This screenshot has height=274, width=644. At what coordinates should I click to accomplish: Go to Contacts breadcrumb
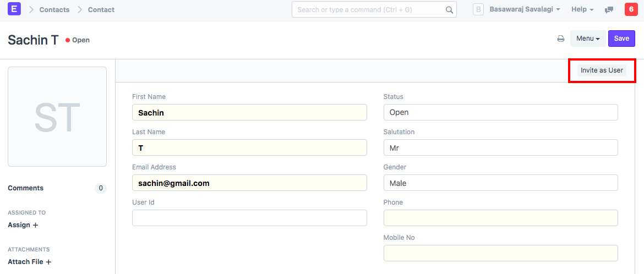[x=54, y=9]
